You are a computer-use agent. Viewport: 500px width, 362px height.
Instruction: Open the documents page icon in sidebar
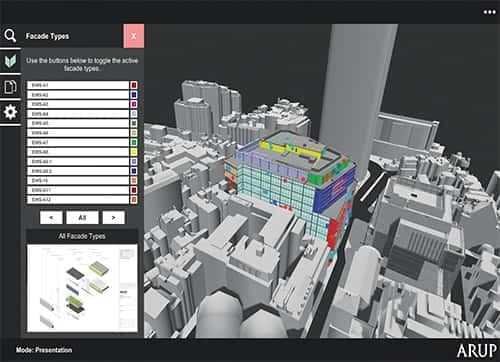10,87
